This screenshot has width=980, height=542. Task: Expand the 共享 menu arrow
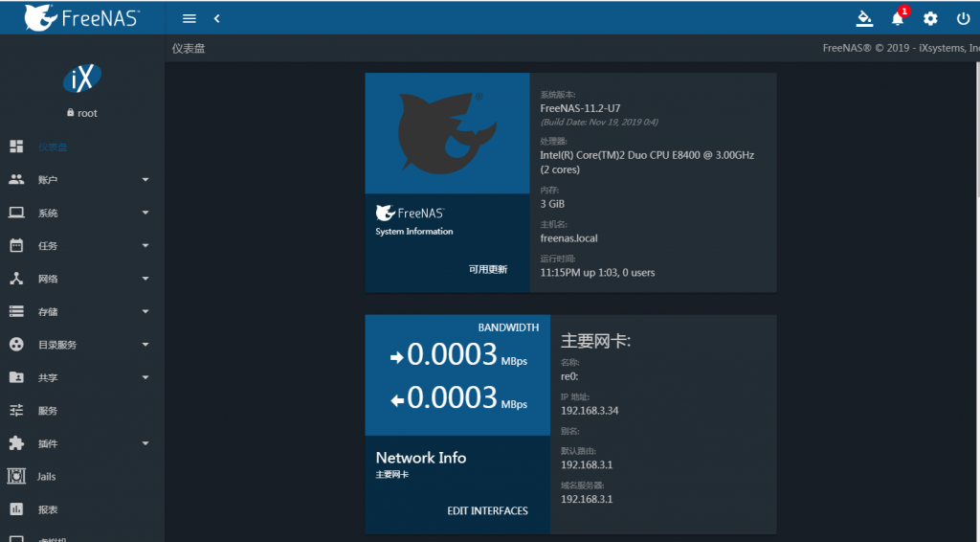(145, 377)
